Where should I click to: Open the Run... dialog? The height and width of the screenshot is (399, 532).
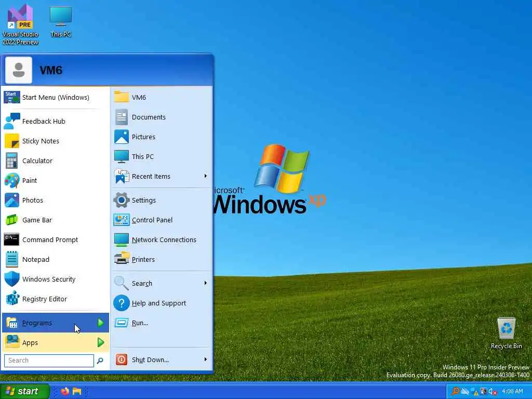tap(162, 323)
